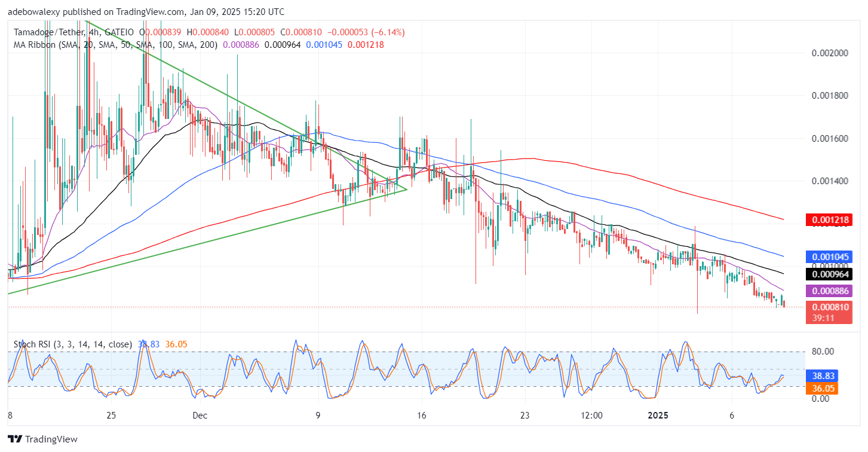868x452 pixels.
Task: Click the 23 date label on time axis
Action: [x=525, y=414]
